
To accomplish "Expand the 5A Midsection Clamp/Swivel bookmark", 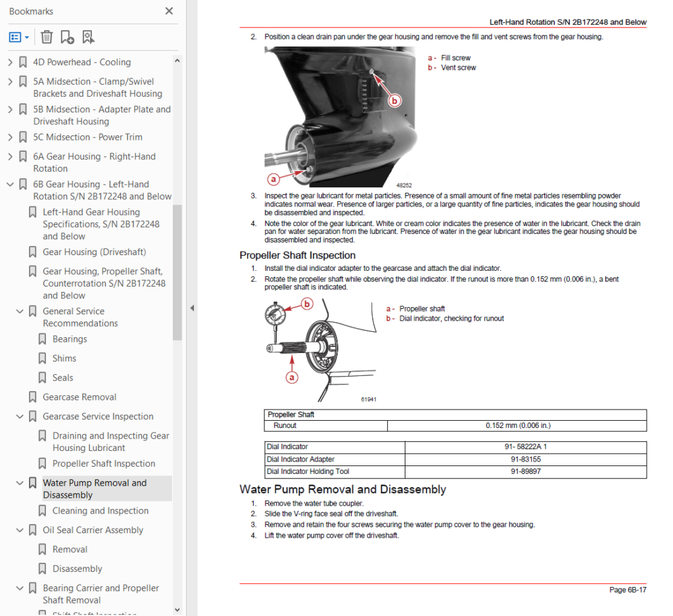I will (10, 82).
